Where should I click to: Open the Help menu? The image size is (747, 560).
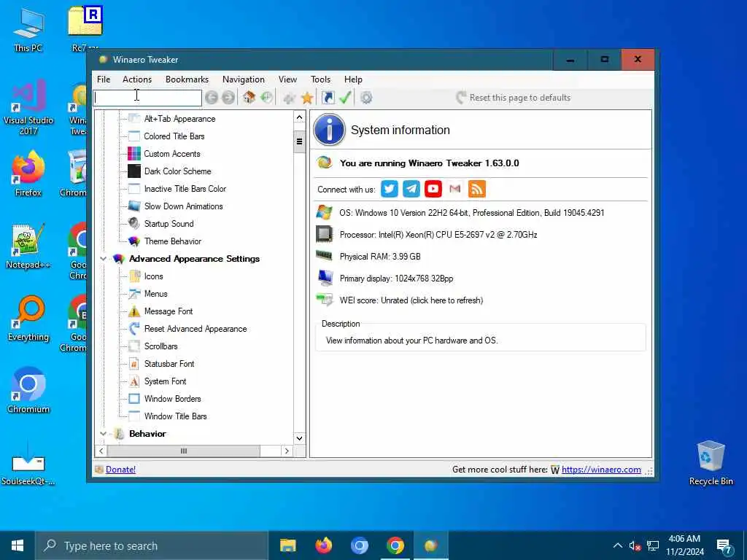pyautogui.click(x=354, y=79)
